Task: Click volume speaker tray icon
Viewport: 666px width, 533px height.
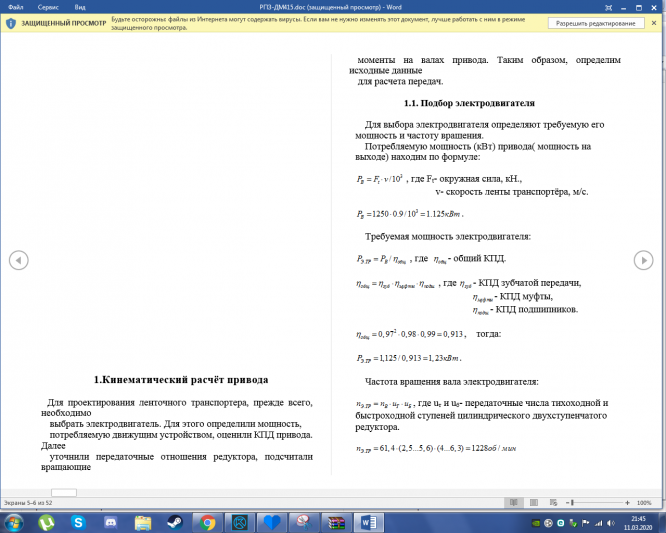Action: point(611,523)
